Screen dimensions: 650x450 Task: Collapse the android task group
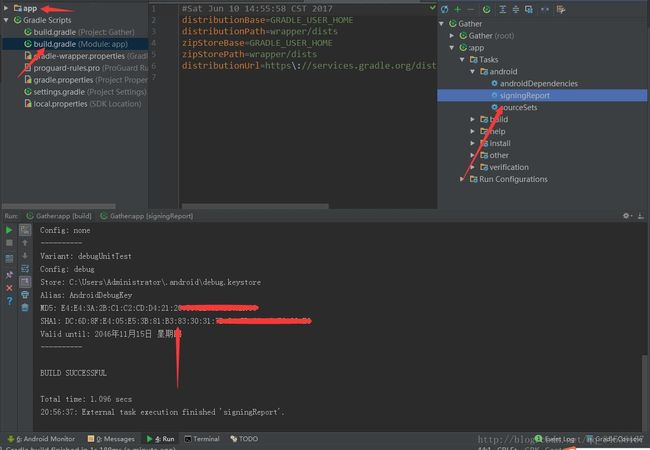[473, 72]
